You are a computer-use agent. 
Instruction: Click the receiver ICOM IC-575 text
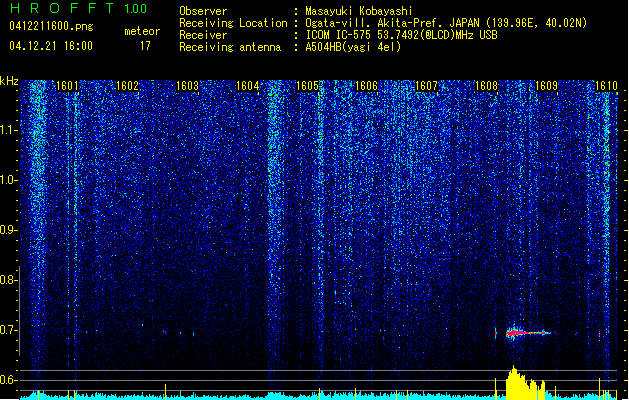click(402, 35)
